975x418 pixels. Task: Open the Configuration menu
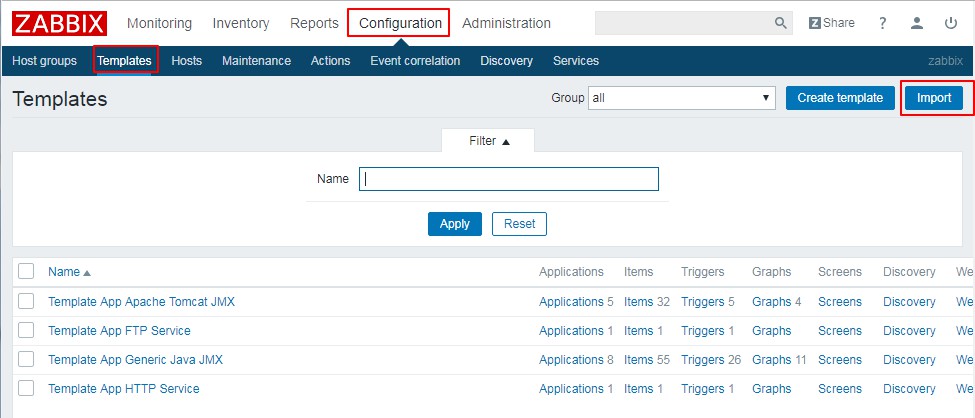coord(399,23)
